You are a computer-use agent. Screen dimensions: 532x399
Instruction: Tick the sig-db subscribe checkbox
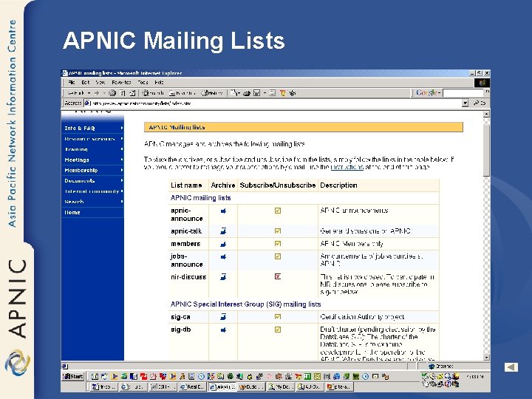click(x=278, y=329)
